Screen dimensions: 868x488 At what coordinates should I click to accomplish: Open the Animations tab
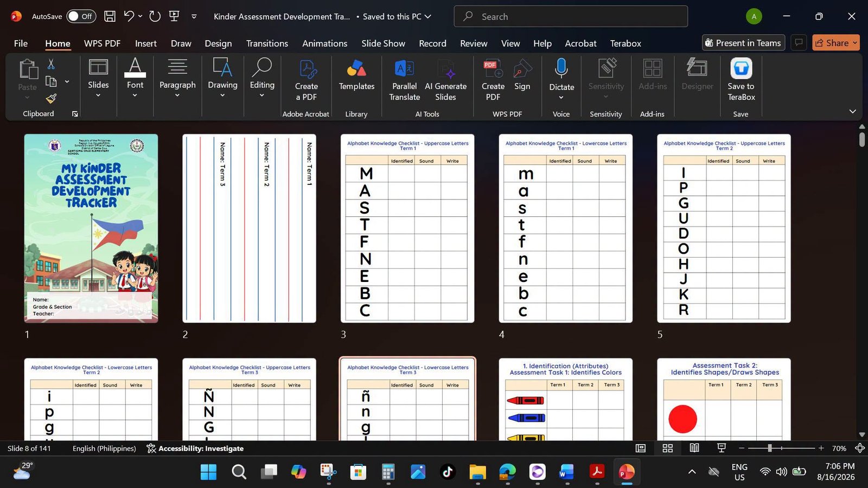pyautogui.click(x=324, y=43)
